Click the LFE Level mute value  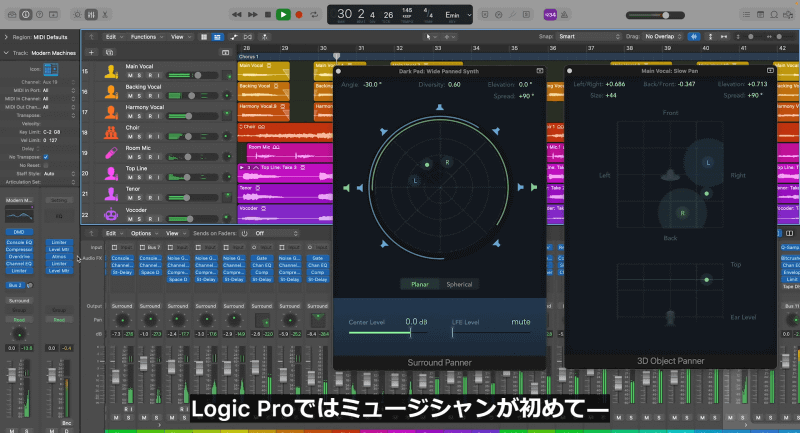tap(521, 322)
